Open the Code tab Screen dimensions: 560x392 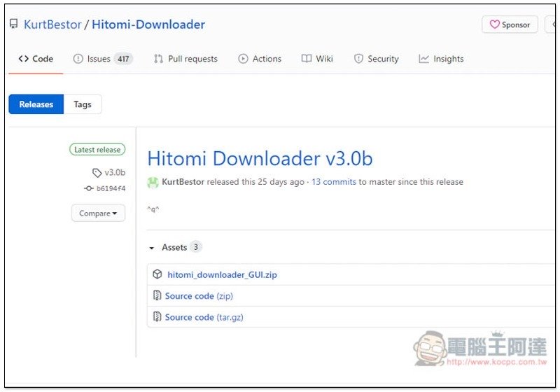pos(36,59)
